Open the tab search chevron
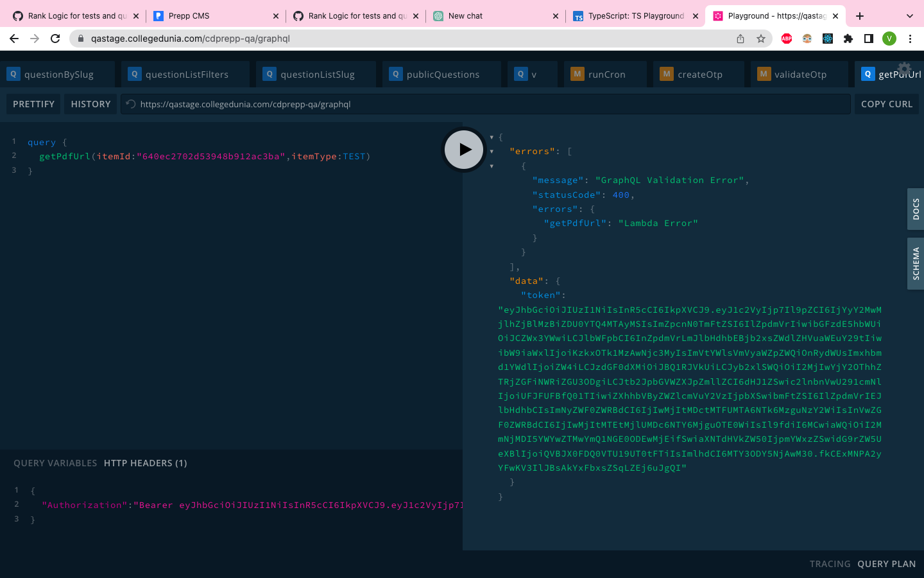 [909, 16]
